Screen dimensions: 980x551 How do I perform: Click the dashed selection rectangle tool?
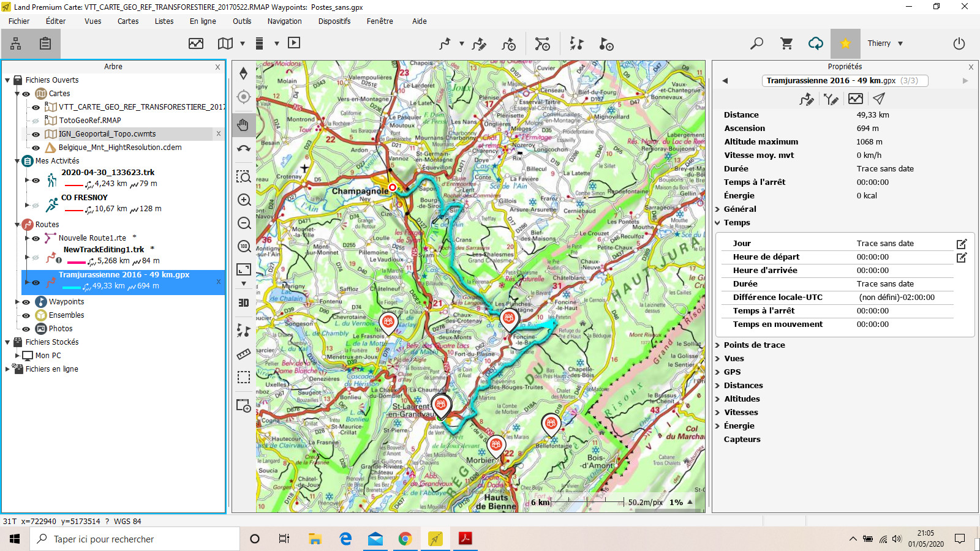click(x=244, y=377)
